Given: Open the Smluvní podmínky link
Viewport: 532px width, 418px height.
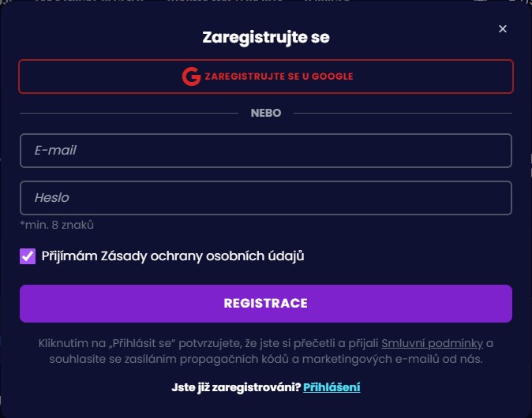Looking at the screenshot, I should click(x=432, y=344).
